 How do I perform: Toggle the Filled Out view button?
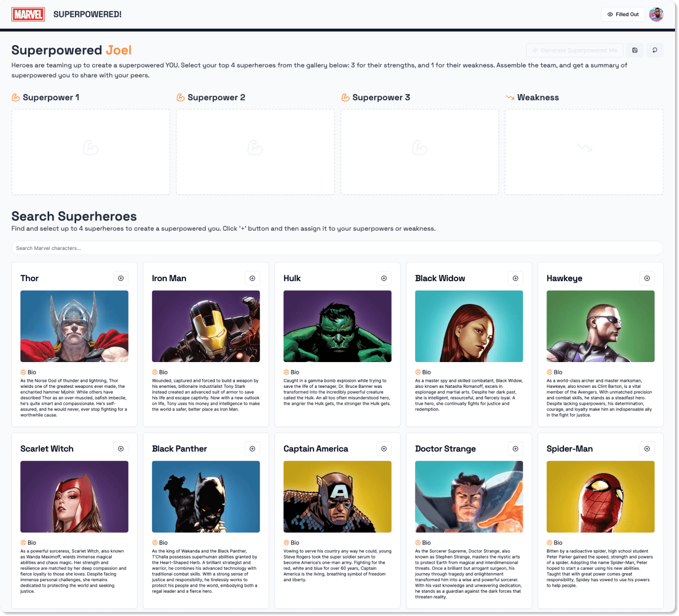pos(623,14)
